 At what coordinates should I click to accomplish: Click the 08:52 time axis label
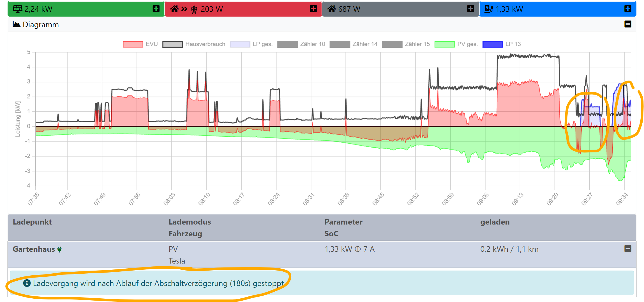point(413,199)
